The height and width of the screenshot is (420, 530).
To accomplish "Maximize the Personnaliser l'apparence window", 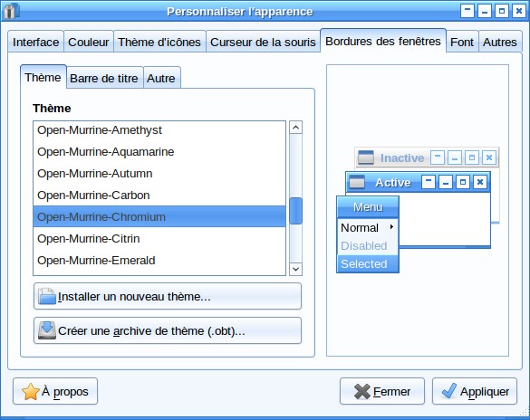I will point(502,11).
